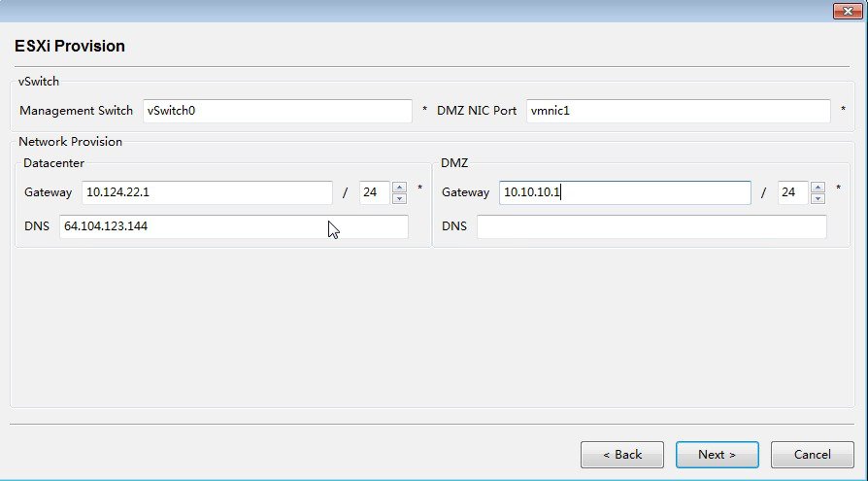Viewport: 868px width, 481px height.
Task: Focus the DMZ NIC Port field vmnic1
Action: pos(678,111)
